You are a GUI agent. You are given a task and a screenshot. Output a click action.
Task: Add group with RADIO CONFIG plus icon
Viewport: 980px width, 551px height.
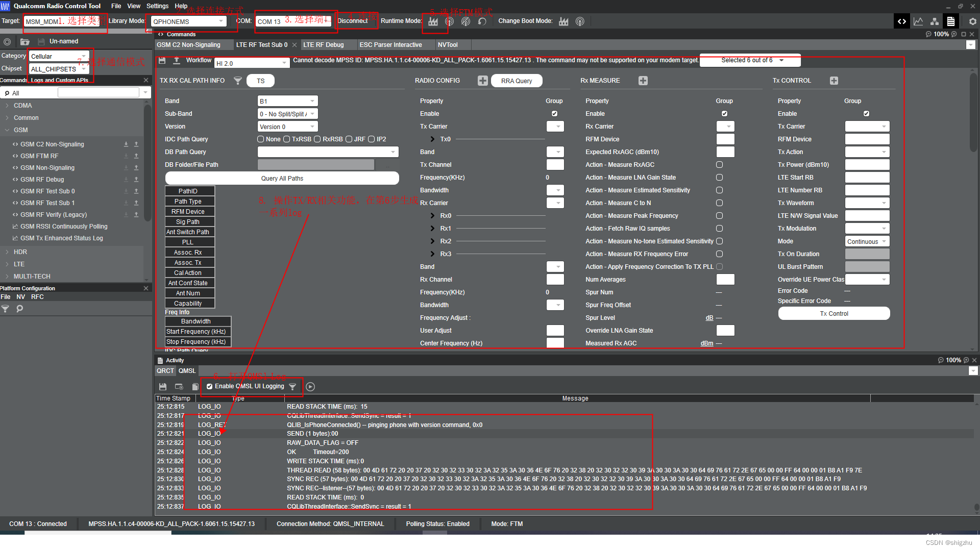point(482,81)
